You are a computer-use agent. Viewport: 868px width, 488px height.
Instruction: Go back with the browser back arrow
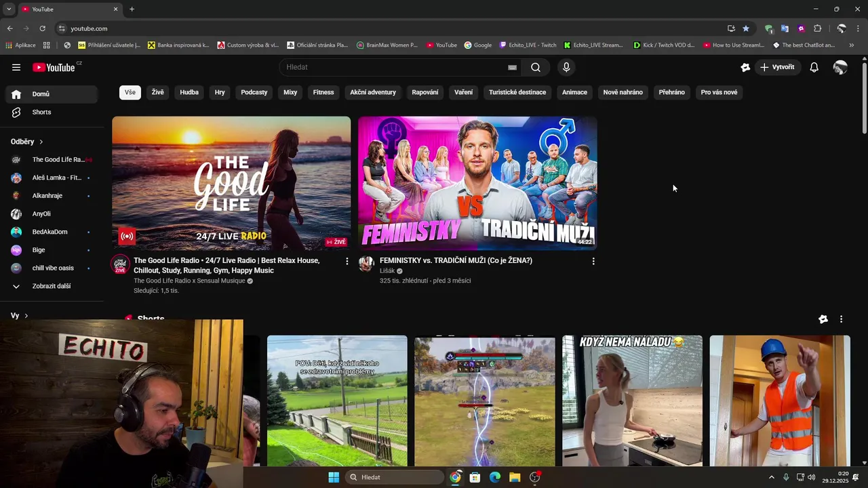tap(9, 28)
